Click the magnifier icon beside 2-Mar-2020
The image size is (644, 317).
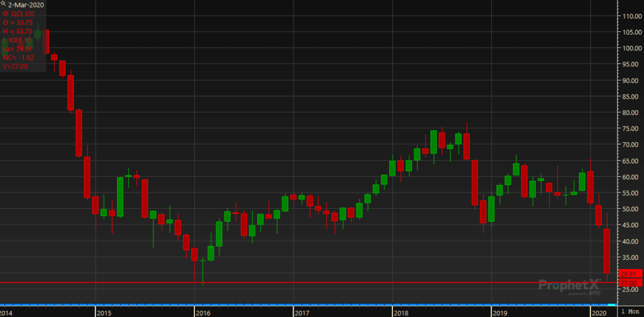coord(3,3)
